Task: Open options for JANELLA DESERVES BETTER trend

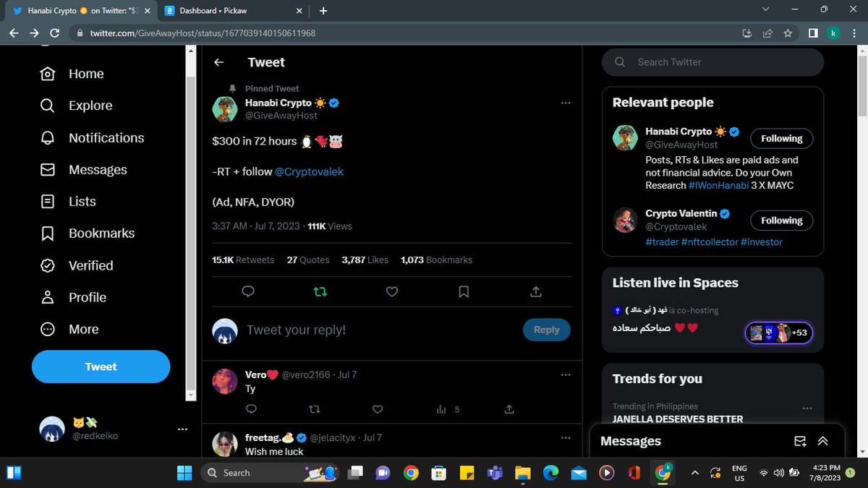Action: pos(807,408)
